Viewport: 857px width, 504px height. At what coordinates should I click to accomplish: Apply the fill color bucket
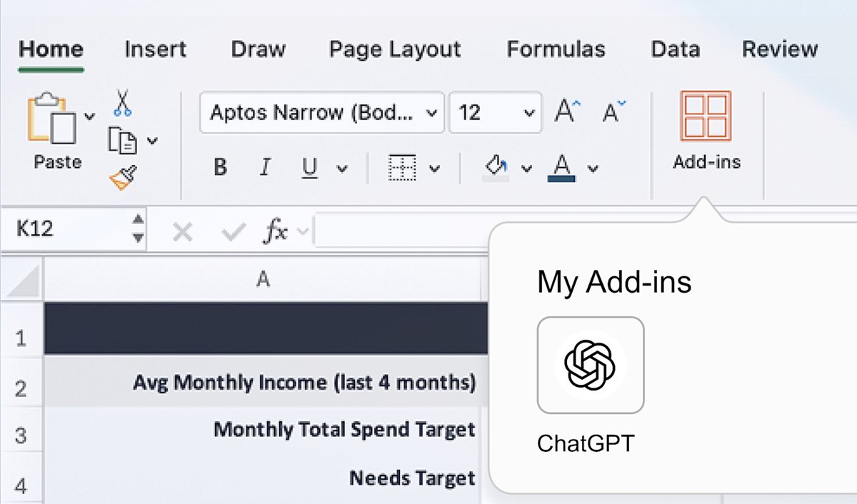pyautogui.click(x=496, y=168)
